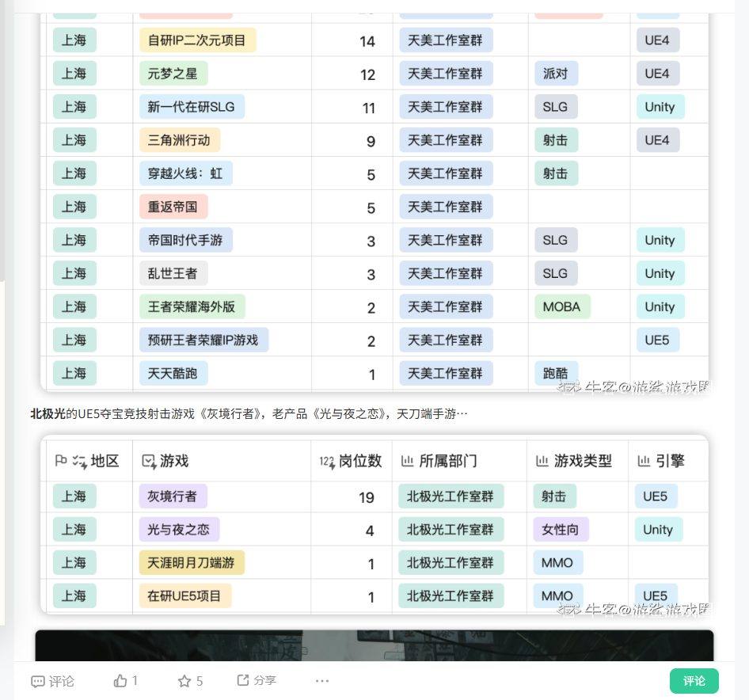Select the 灰境行者 game tag
This screenshot has height=700, width=749.
point(173,496)
